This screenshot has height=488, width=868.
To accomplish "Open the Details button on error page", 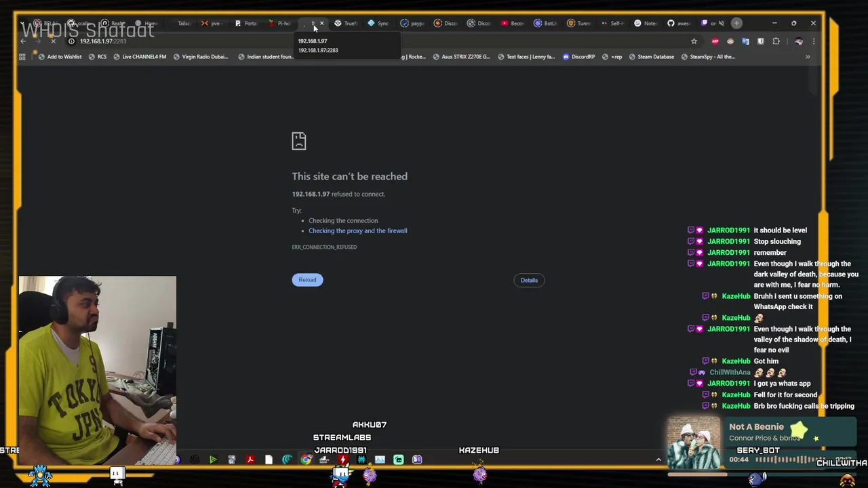I will (529, 280).
